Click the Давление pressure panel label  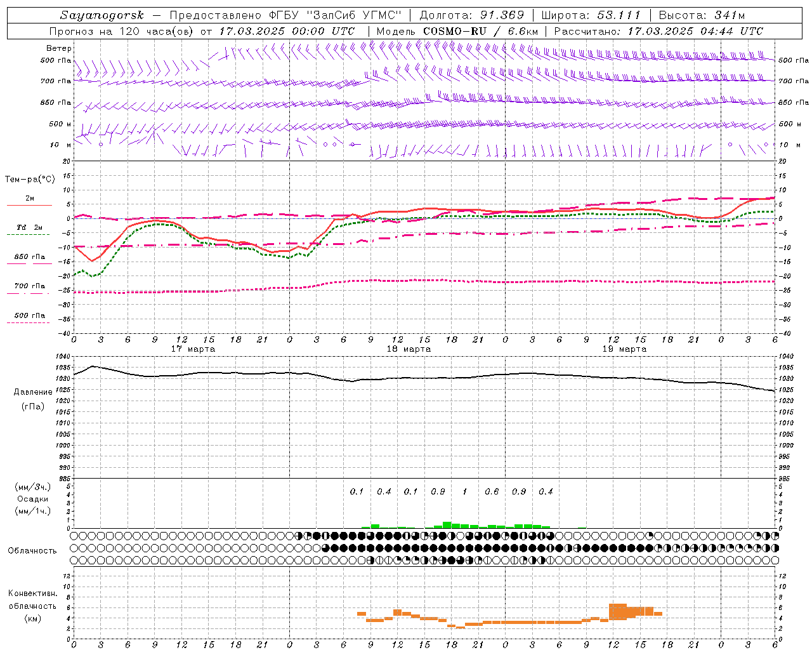pos(33,392)
